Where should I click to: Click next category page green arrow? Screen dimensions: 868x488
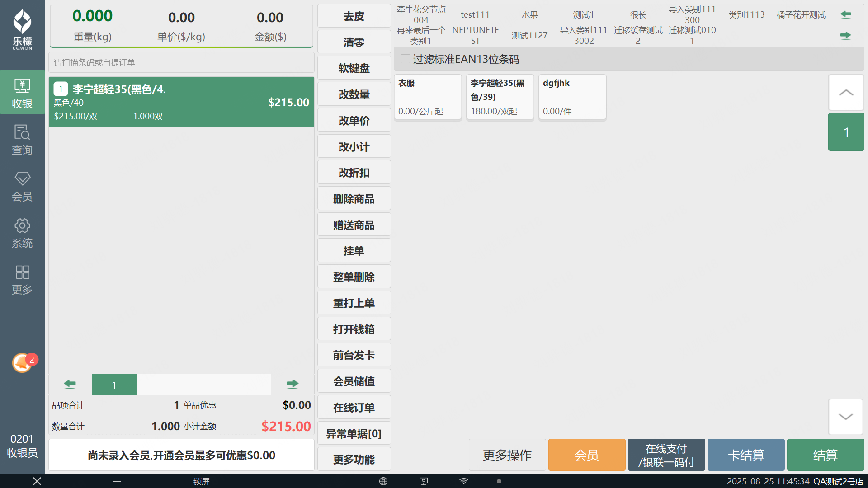tap(845, 35)
